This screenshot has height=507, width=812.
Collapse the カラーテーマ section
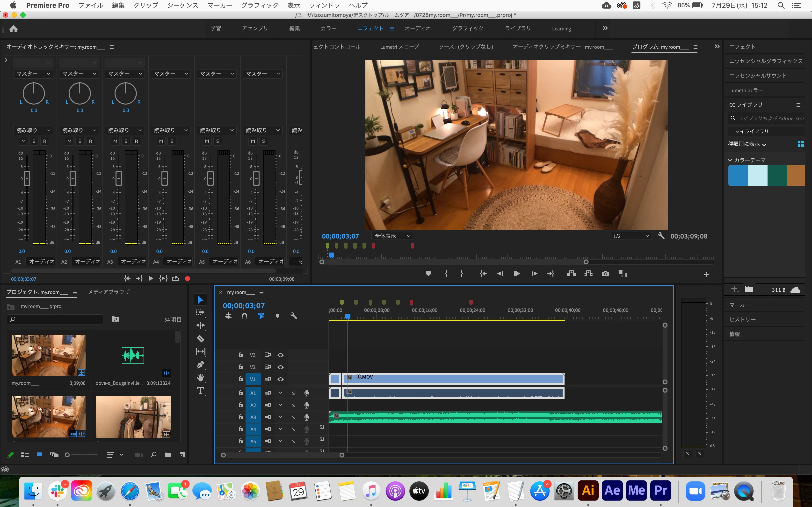click(x=730, y=160)
